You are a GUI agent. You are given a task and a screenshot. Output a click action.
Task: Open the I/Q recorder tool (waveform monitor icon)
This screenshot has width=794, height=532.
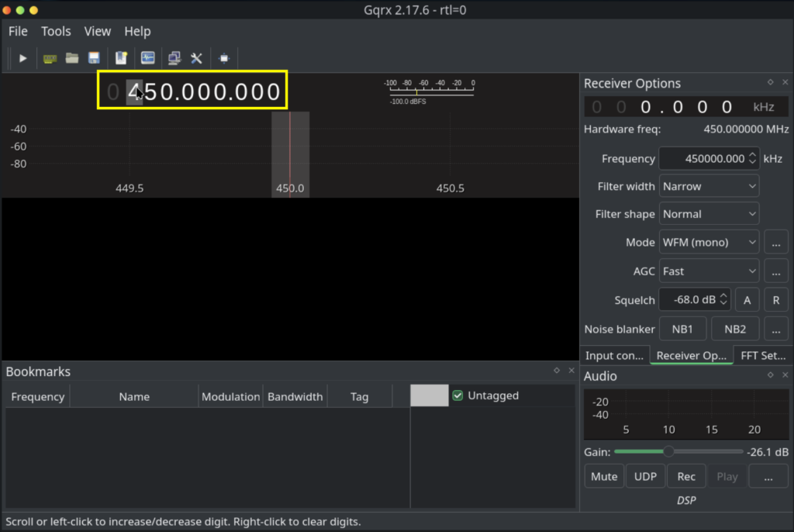click(x=148, y=58)
